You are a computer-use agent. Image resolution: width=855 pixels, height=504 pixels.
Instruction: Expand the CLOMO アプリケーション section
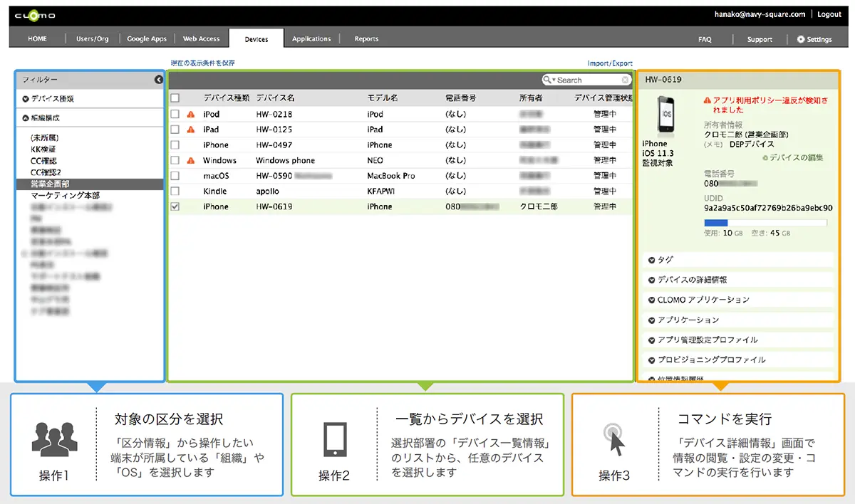[x=737, y=300]
